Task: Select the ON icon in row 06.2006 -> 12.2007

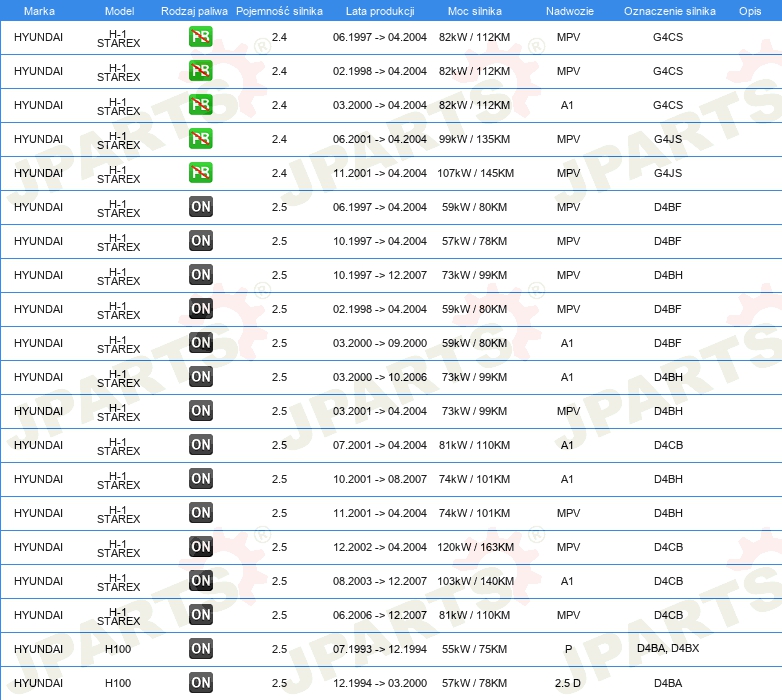Action: click(x=200, y=614)
